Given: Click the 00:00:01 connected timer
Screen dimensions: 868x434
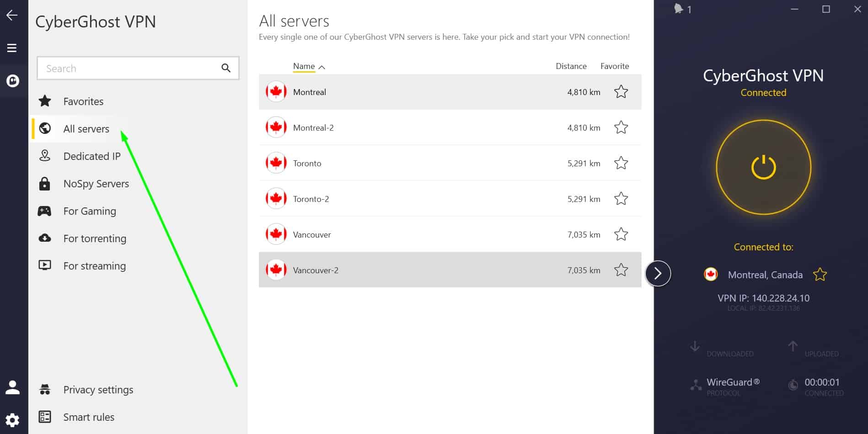Looking at the screenshot, I should [x=822, y=382].
